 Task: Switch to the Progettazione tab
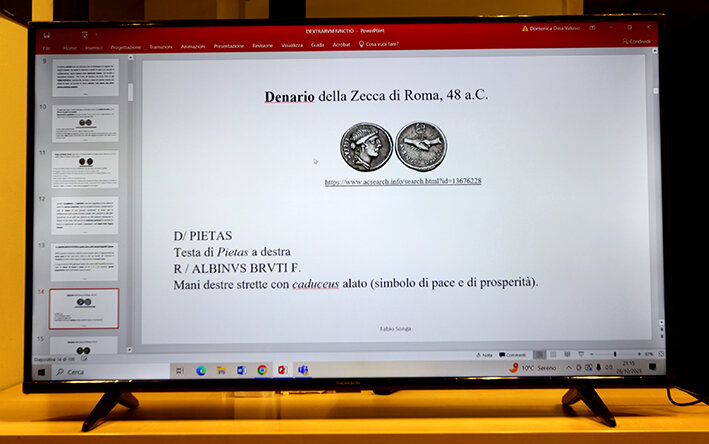(x=126, y=47)
